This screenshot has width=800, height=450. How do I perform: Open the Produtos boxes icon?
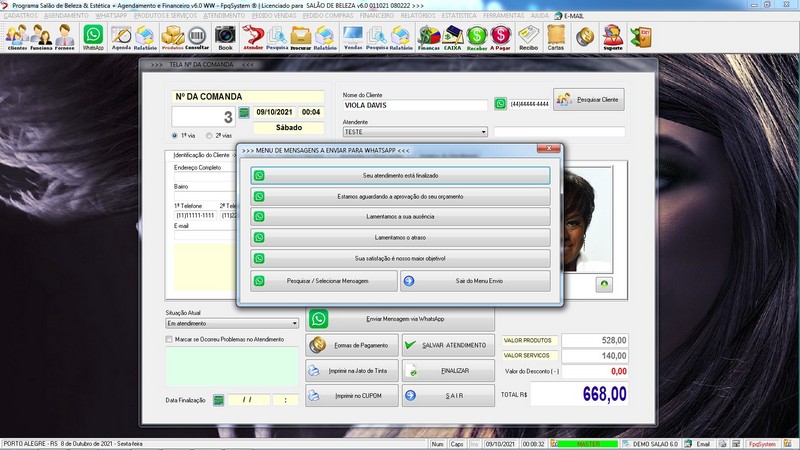pyautogui.click(x=172, y=37)
